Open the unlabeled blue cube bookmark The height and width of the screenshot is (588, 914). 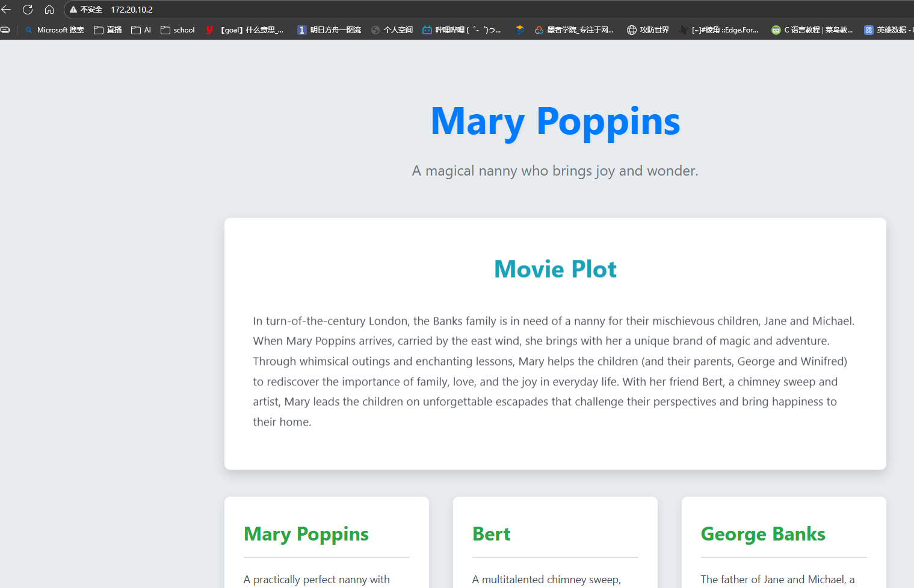(x=520, y=30)
